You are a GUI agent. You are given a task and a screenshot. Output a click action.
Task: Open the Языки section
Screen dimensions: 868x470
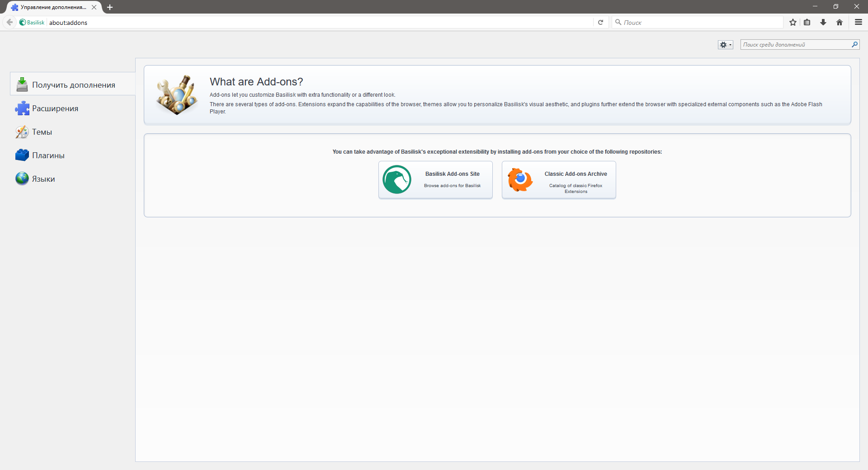click(x=43, y=179)
